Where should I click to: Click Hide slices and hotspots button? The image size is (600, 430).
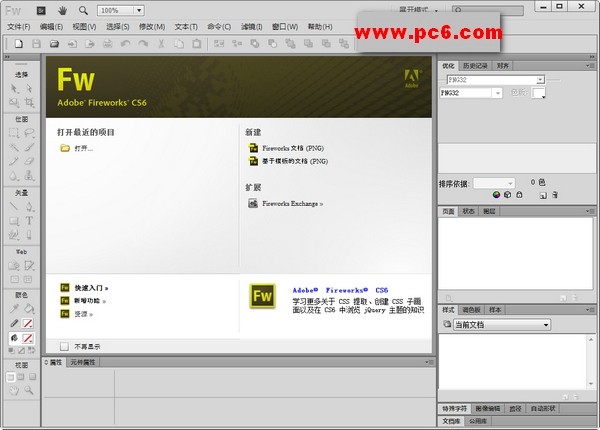click(x=14, y=280)
